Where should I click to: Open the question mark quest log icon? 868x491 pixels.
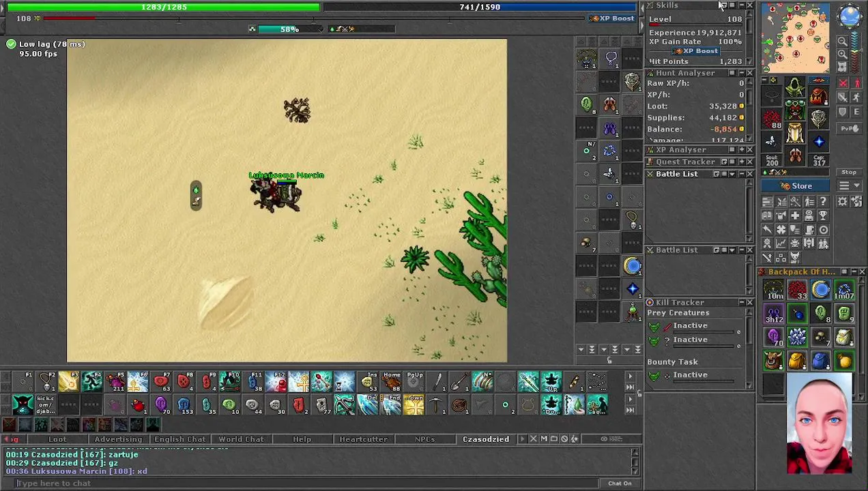(x=824, y=200)
